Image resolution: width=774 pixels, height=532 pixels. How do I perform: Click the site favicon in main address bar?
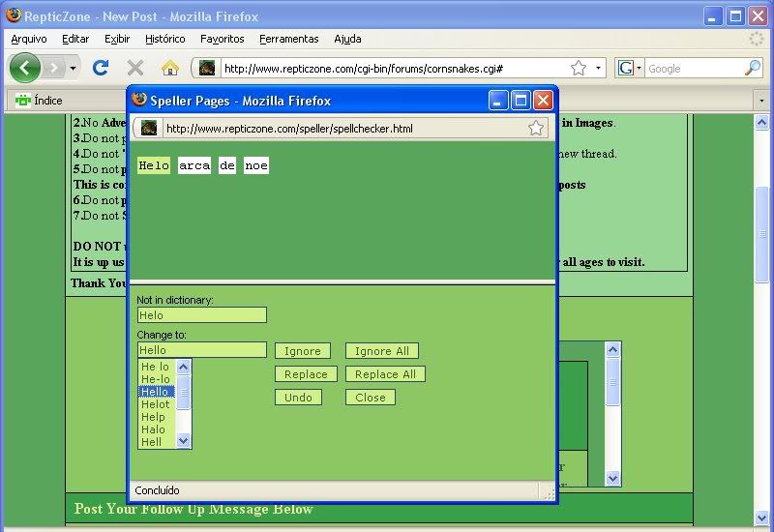point(207,68)
